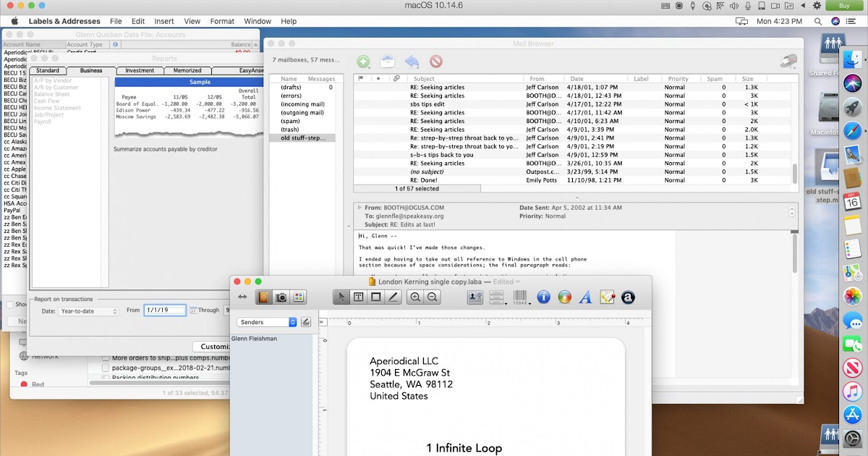
Task: Click the From date field 1/1/19
Action: click(x=165, y=311)
